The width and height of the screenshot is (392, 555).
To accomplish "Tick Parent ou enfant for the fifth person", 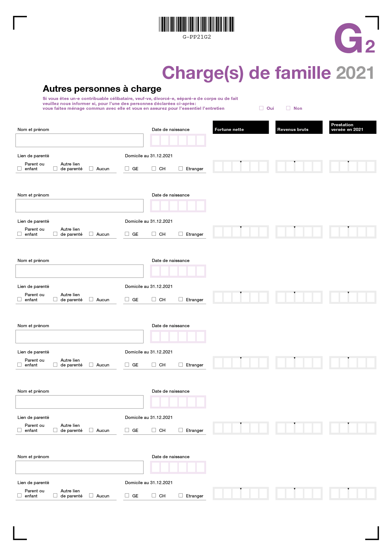I will [20, 430].
